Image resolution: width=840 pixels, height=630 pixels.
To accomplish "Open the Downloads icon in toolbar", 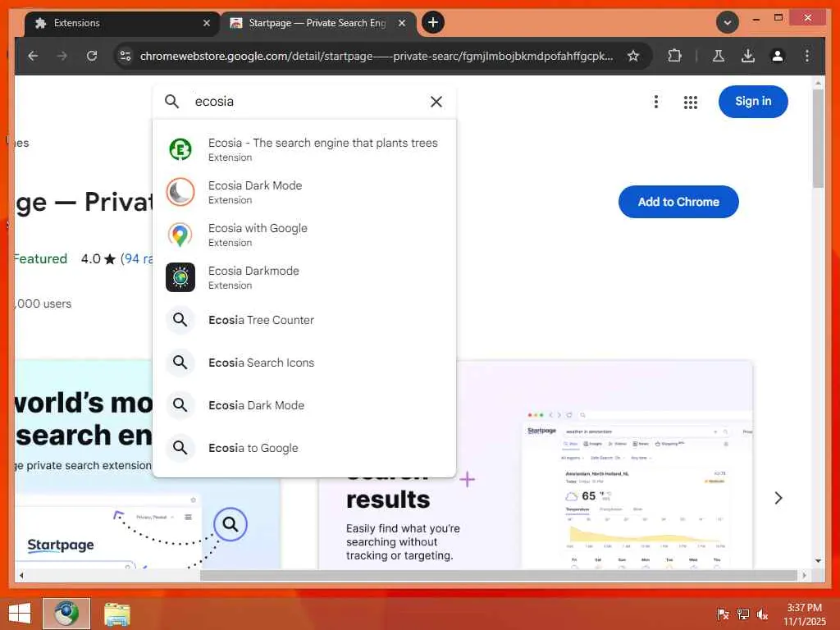I will tap(748, 56).
